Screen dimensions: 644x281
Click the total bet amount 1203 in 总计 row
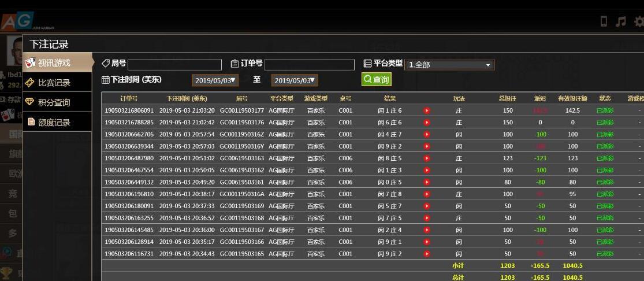pyautogui.click(x=508, y=278)
